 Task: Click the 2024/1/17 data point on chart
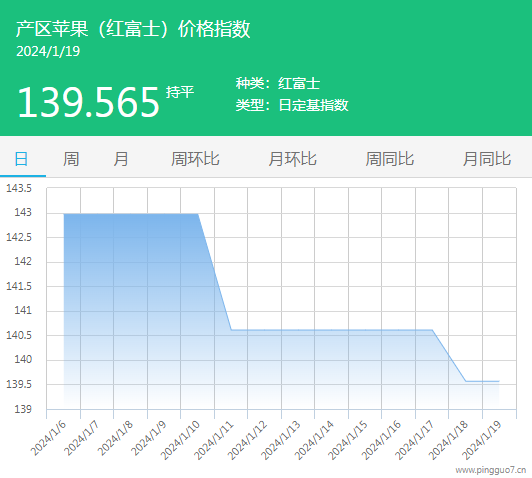click(432, 330)
